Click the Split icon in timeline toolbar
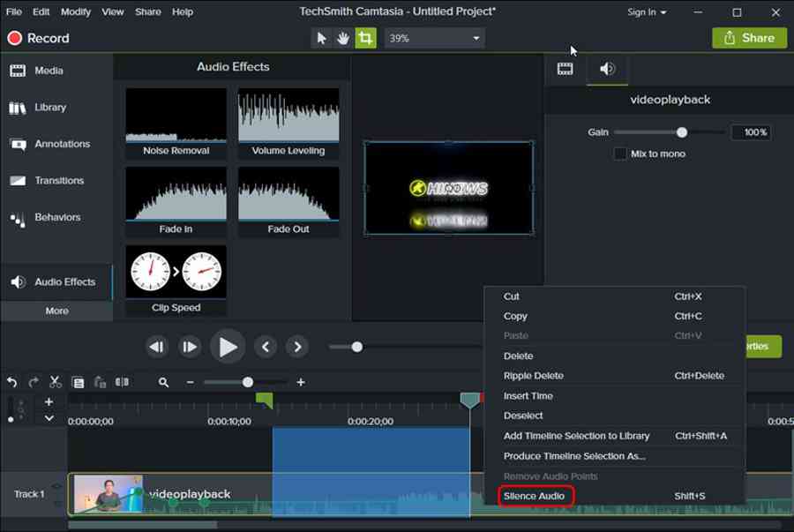The image size is (794, 532). pos(122,382)
